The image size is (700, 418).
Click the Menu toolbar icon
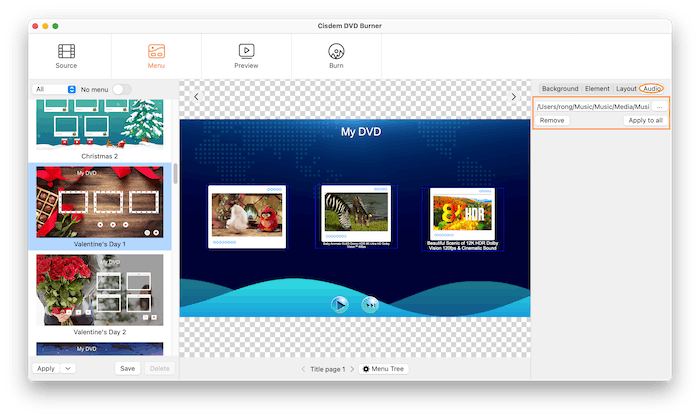(156, 51)
